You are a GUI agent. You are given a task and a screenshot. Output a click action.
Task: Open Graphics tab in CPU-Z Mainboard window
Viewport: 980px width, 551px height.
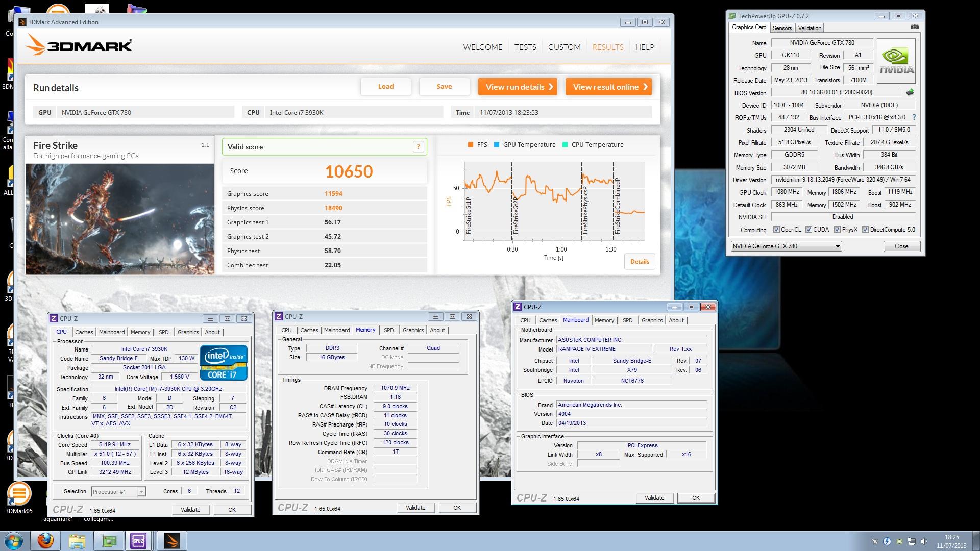click(652, 320)
